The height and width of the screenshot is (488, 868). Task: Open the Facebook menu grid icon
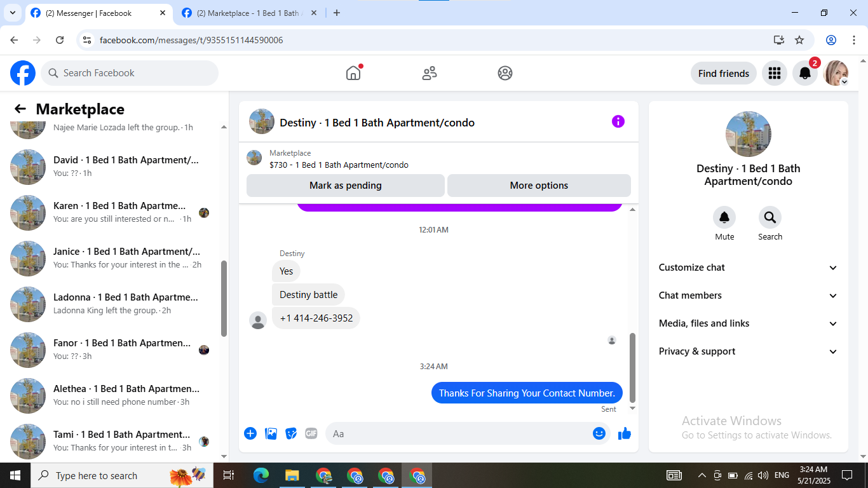click(x=774, y=73)
